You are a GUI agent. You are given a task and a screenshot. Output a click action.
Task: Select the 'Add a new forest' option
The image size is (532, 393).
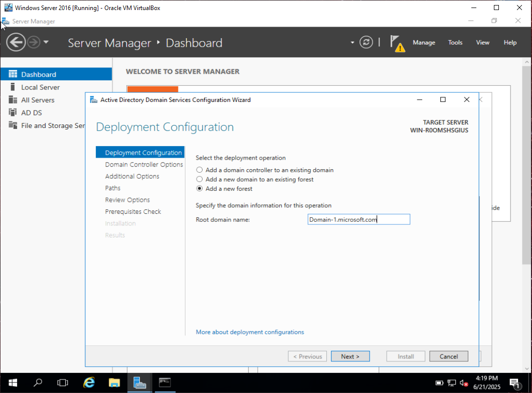click(200, 189)
